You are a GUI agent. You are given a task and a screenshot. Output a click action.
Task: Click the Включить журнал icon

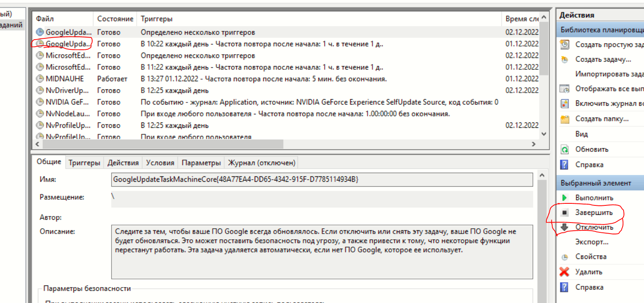coord(565,104)
